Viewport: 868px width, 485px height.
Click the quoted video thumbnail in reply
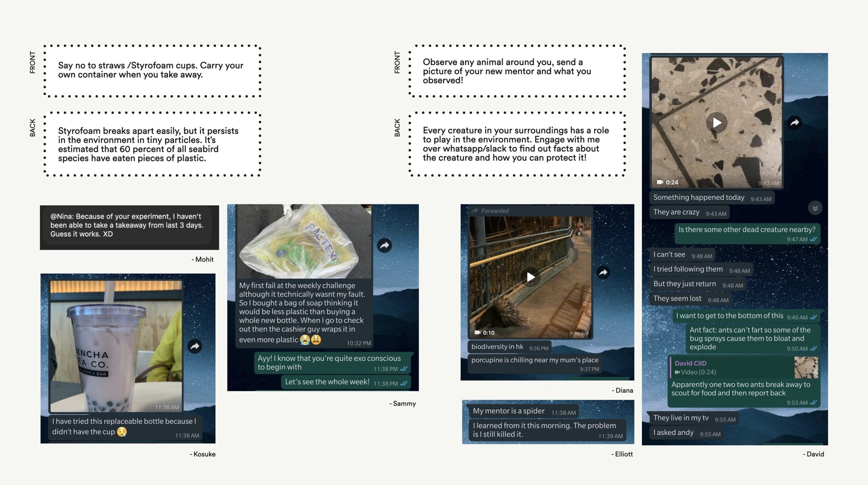(806, 368)
